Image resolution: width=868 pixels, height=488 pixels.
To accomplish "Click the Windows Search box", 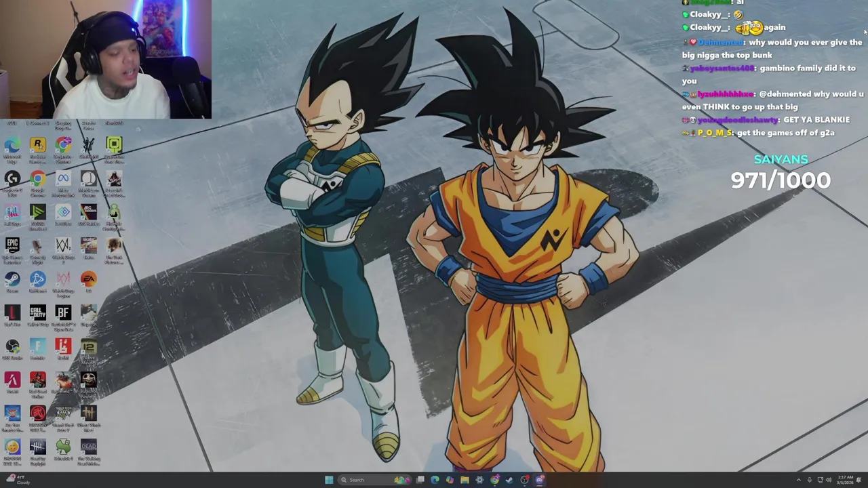I will [374, 480].
